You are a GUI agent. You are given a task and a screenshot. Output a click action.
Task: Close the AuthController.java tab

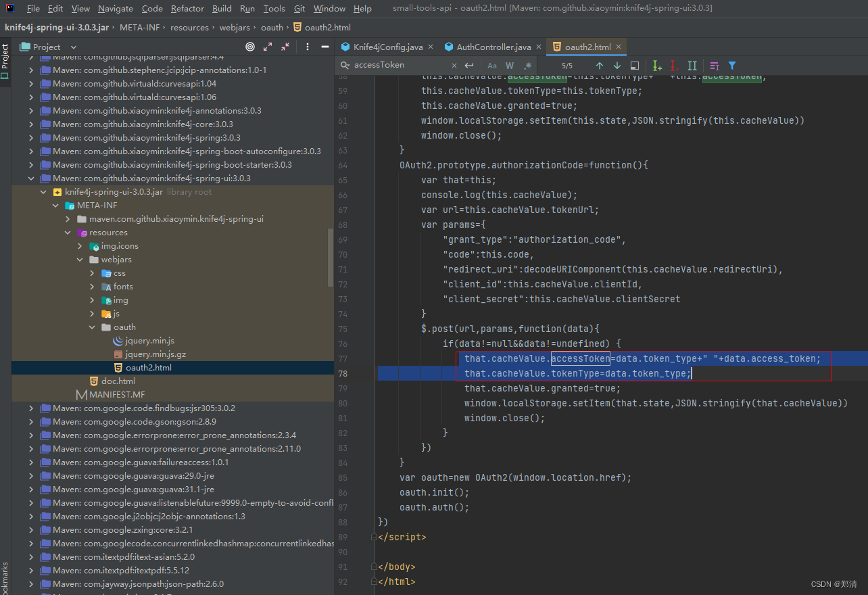(x=539, y=47)
